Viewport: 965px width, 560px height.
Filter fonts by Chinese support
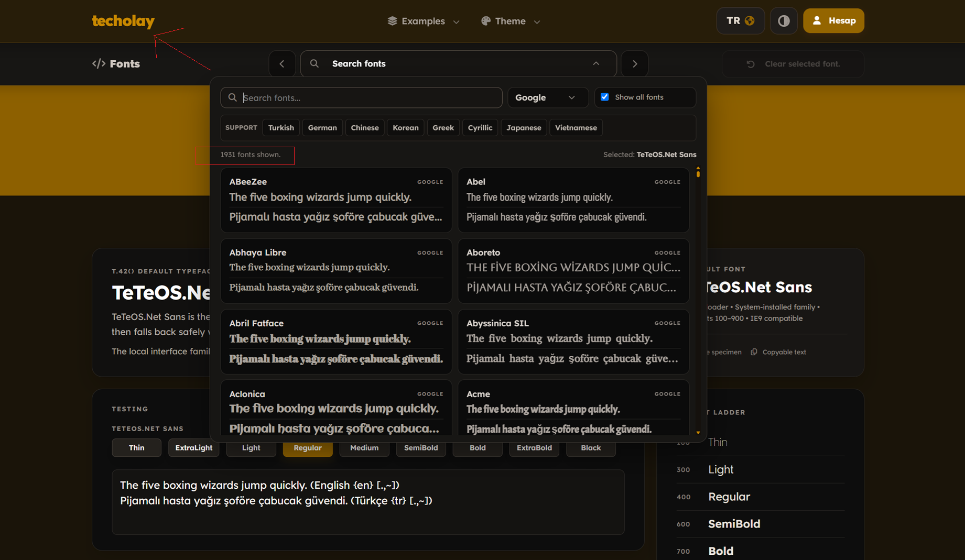point(365,128)
